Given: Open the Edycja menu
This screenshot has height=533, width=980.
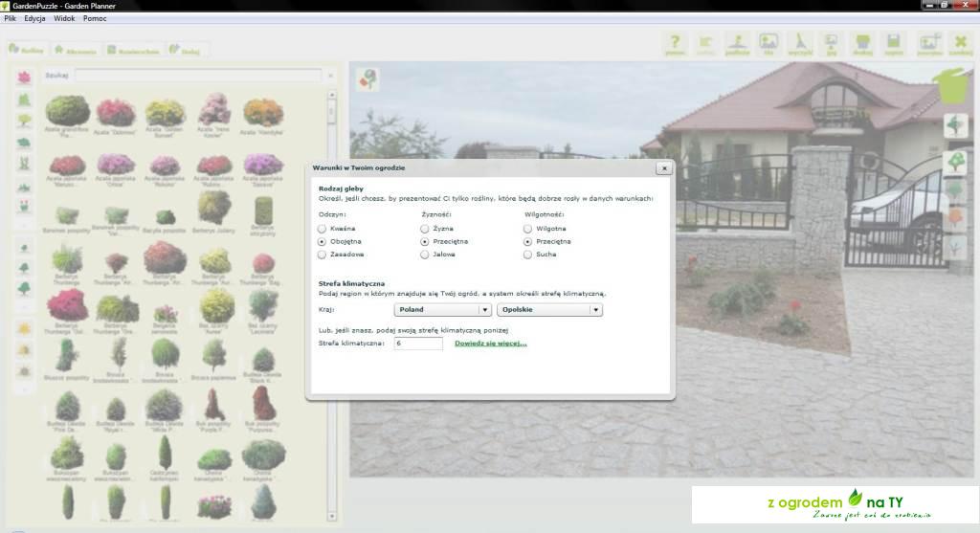Looking at the screenshot, I should click(41, 18).
